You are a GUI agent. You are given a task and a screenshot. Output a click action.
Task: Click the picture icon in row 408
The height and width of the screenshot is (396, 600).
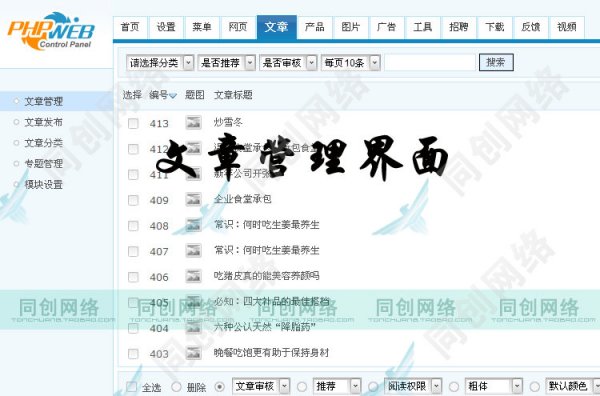pos(194,225)
